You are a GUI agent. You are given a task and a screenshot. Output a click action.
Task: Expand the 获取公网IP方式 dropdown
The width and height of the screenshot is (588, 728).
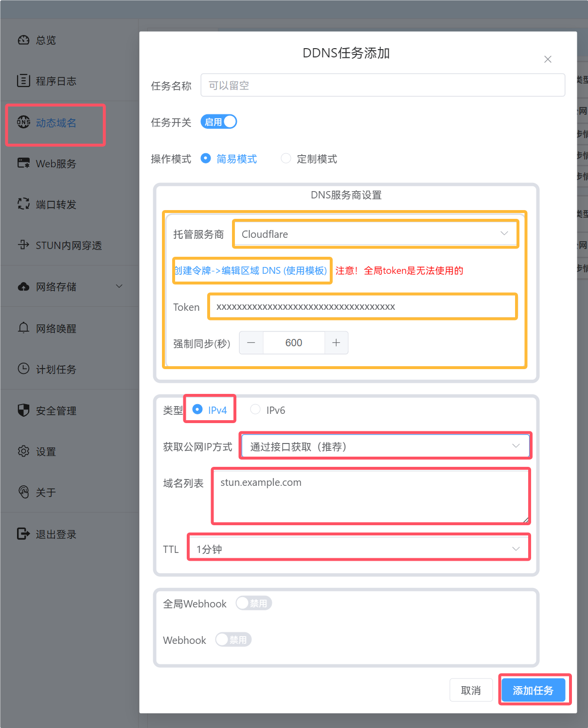385,446
